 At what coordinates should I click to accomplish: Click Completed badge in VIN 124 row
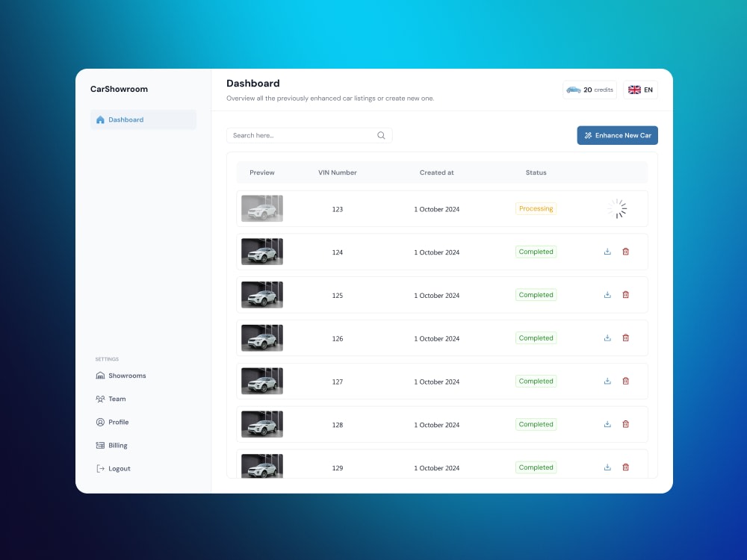(x=536, y=252)
